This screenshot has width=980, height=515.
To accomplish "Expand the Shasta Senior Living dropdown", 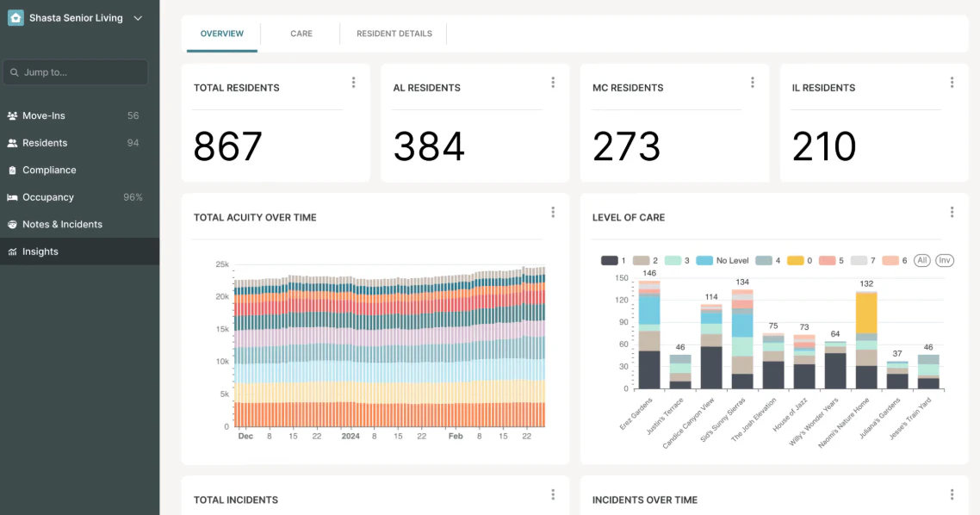I will (137, 16).
